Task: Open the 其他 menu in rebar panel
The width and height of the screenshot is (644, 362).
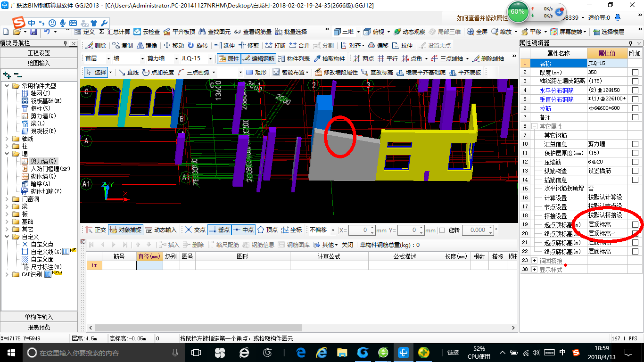Action: click(x=326, y=245)
